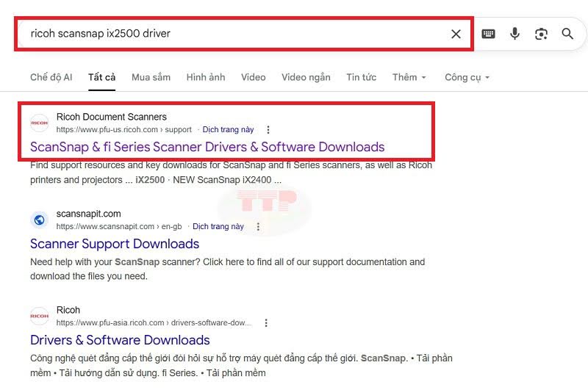Open the Tin tức tab
Screen dimensions: 588x390
pyautogui.click(x=361, y=77)
